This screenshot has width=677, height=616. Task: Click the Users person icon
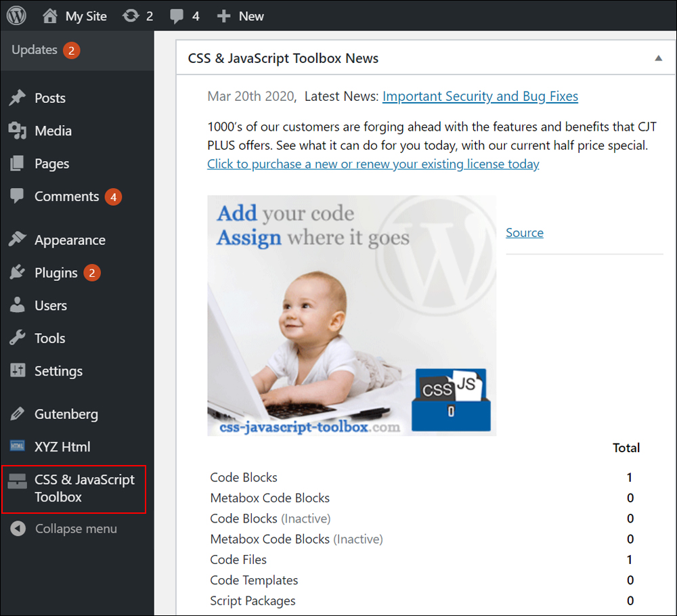click(18, 305)
